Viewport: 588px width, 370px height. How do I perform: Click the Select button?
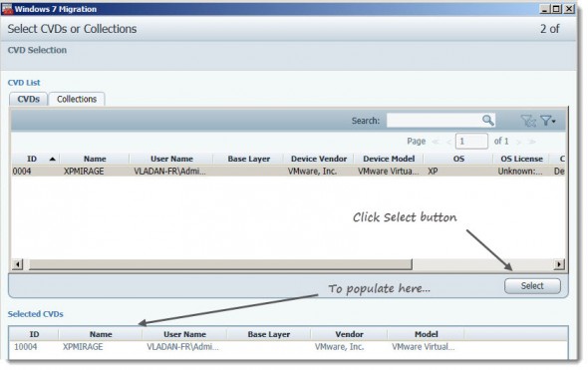coord(532,286)
